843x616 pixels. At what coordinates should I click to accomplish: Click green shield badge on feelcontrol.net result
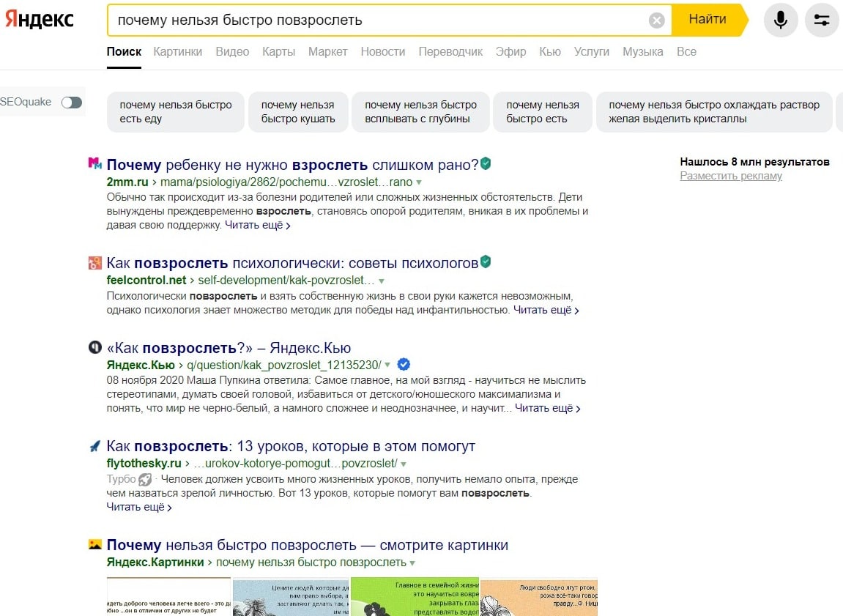click(x=486, y=261)
